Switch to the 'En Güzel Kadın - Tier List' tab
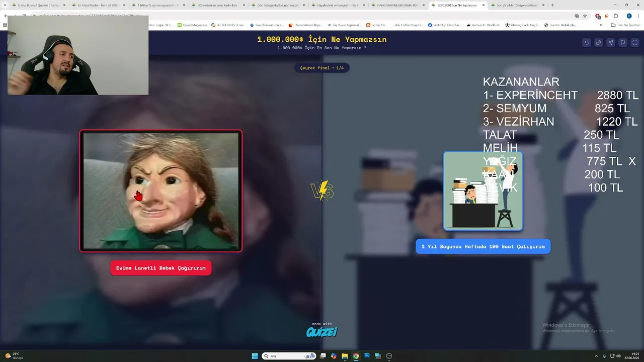The height and width of the screenshot is (362, 644). 99,5
